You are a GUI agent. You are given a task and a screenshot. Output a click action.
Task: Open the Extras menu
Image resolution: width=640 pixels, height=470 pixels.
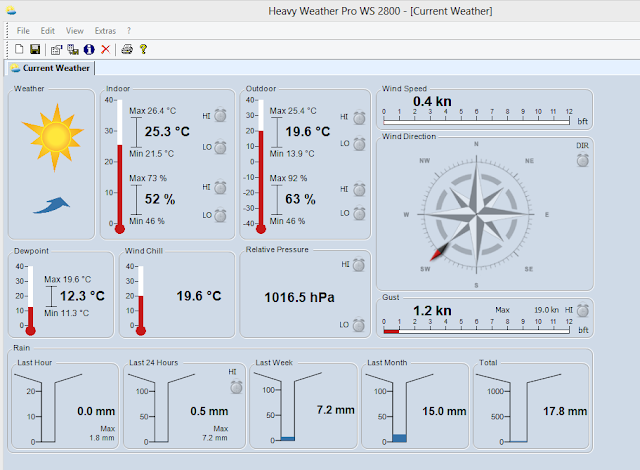[x=105, y=31]
